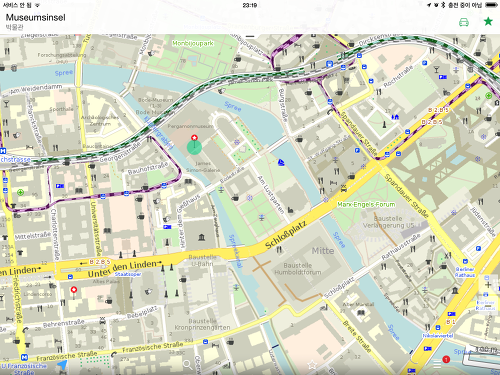Tap the Rochstraße label
The image size is (500, 375).
[x=398, y=77]
